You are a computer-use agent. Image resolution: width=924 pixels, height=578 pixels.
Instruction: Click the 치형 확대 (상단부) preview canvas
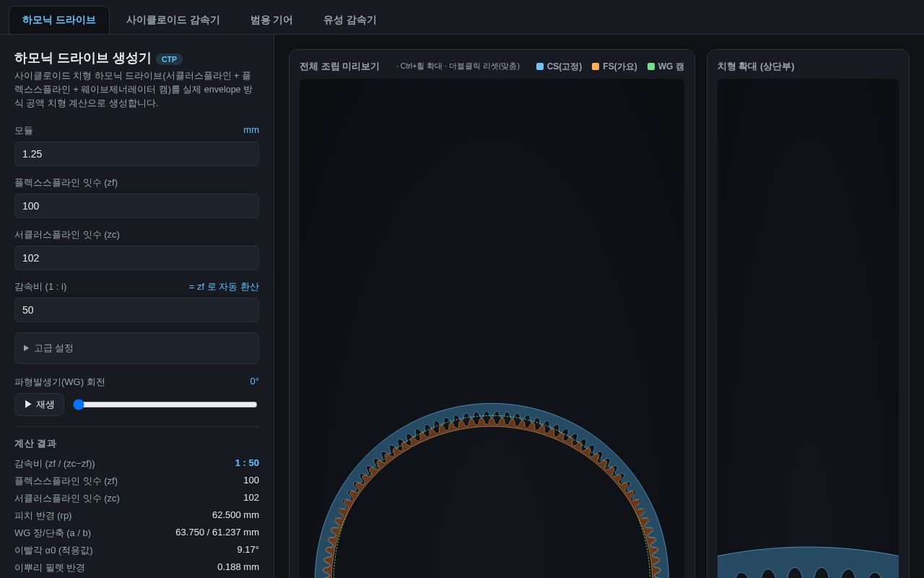pos(808,328)
